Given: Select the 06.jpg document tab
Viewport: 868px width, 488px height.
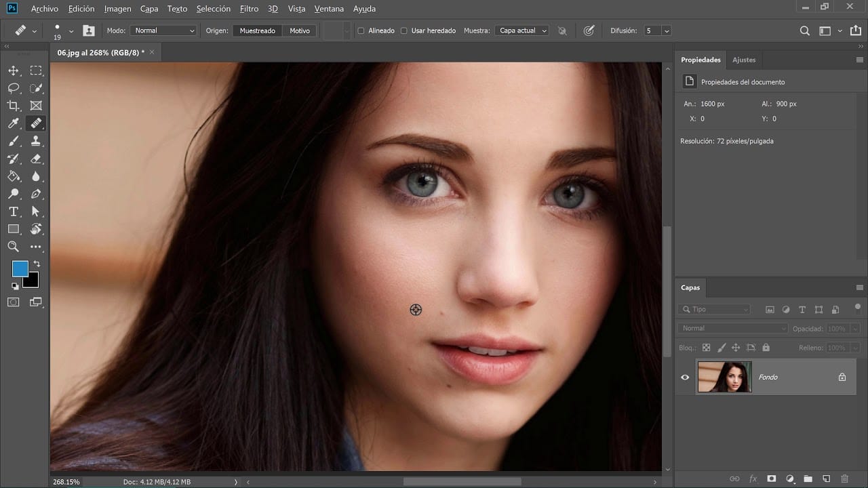Looking at the screenshot, I should [x=101, y=52].
